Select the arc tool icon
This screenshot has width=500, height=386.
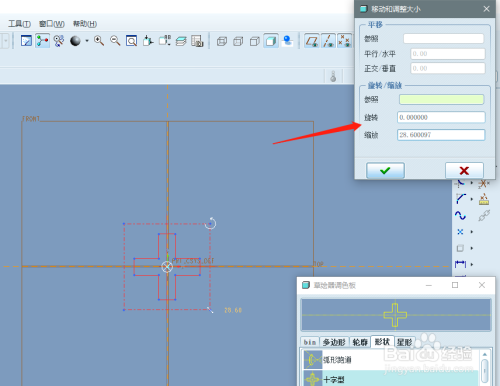click(x=461, y=199)
